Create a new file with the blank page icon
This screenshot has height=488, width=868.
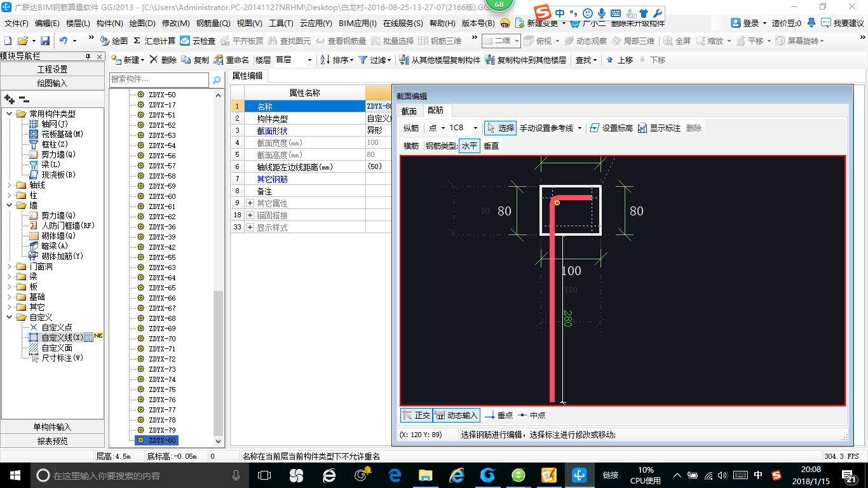click(x=8, y=41)
